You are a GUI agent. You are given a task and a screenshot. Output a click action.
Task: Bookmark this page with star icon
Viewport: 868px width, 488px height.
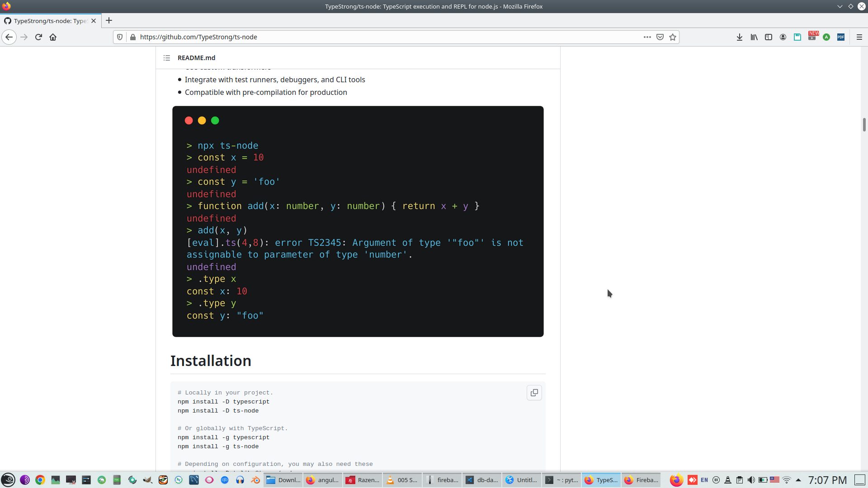(x=673, y=37)
